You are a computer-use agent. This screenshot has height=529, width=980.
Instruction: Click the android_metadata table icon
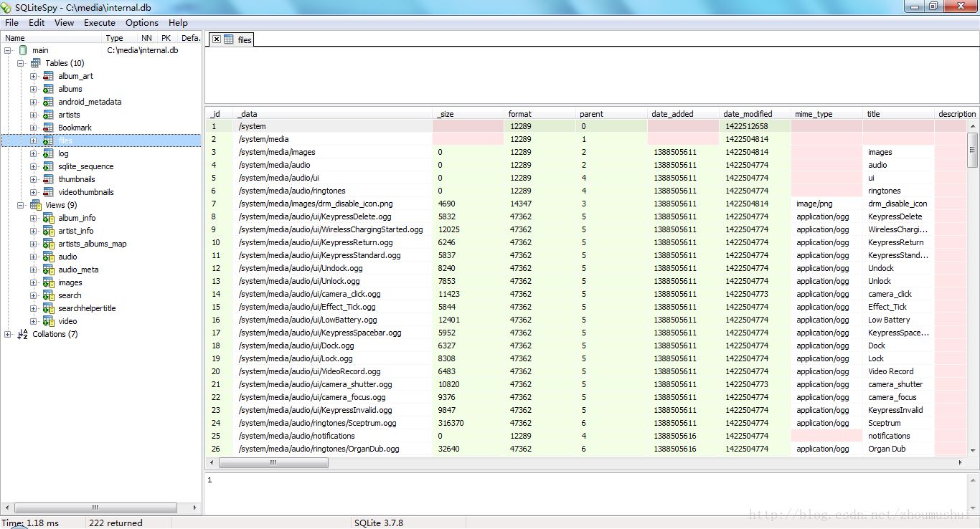point(48,102)
